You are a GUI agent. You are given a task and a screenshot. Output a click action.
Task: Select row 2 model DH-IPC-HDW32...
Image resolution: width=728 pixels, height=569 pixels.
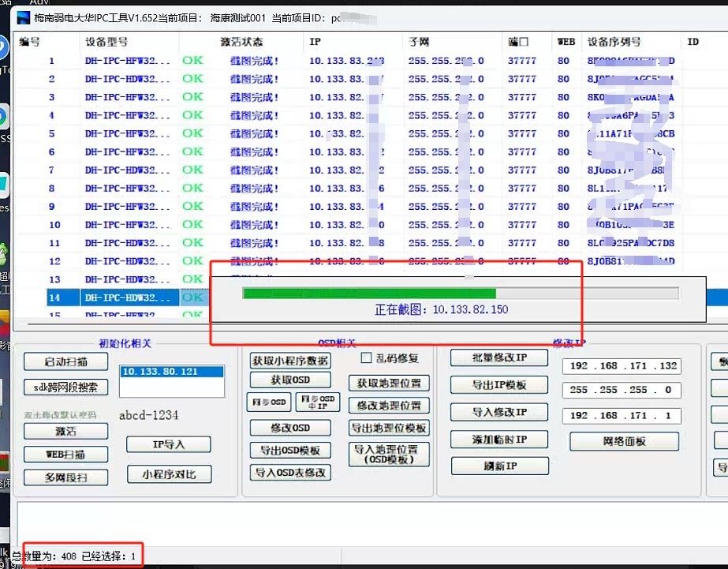point(127,79)
